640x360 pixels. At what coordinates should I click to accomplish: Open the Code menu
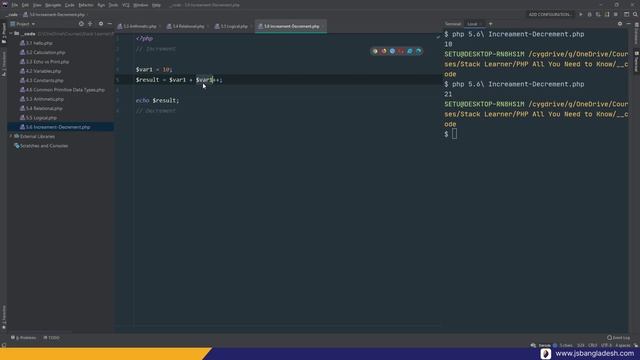(x=69, y=5)
